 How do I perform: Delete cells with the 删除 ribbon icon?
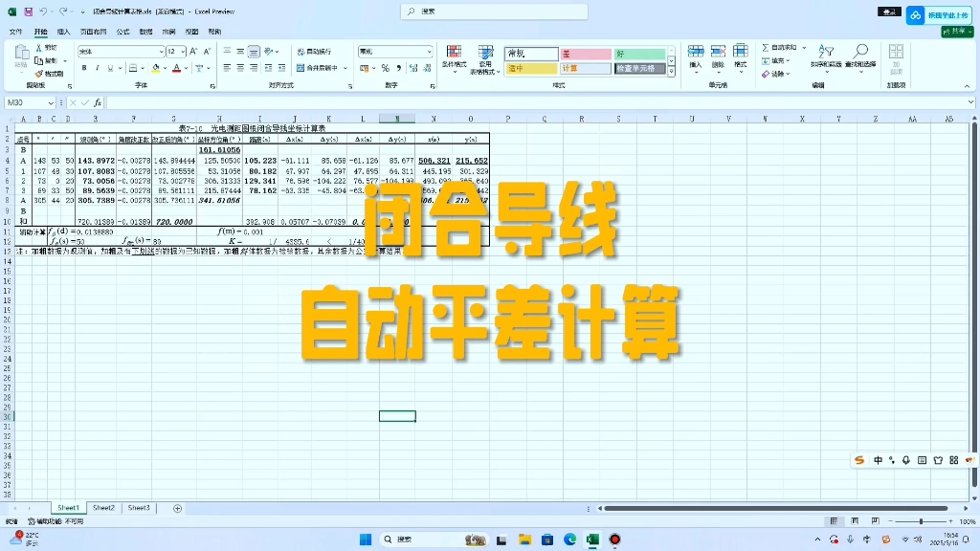click(x=718, y=55)
